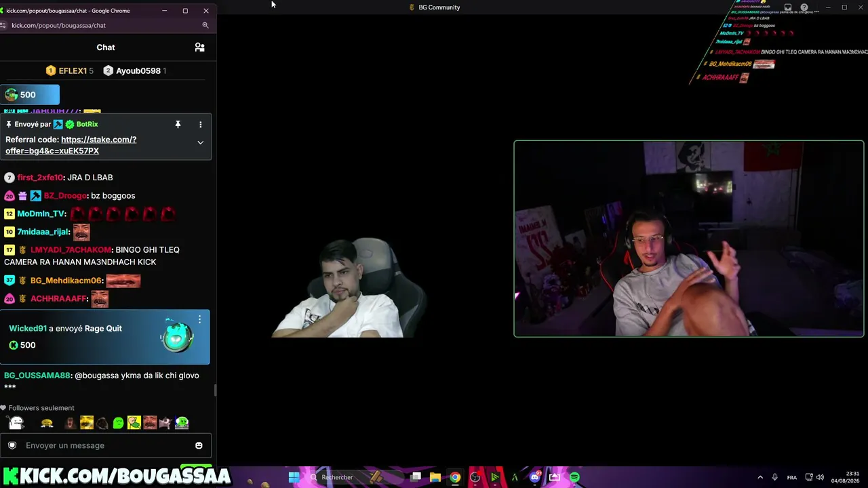868x488 pixels.
Task: Click 7midaaa_rijal's face emote
Action: [81, 232]
